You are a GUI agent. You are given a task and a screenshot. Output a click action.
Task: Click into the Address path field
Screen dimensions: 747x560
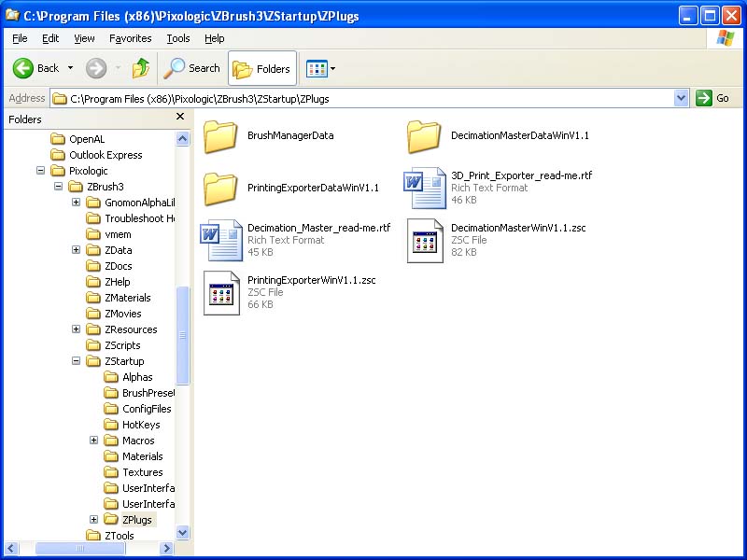click(x=362, y=99)
